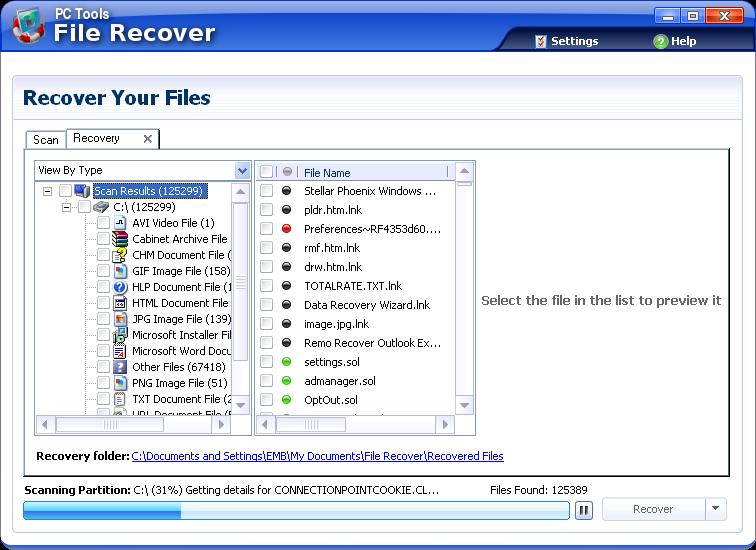Open the Recover button dropdown arrow

pyautogui.click(x=716, y=509)
